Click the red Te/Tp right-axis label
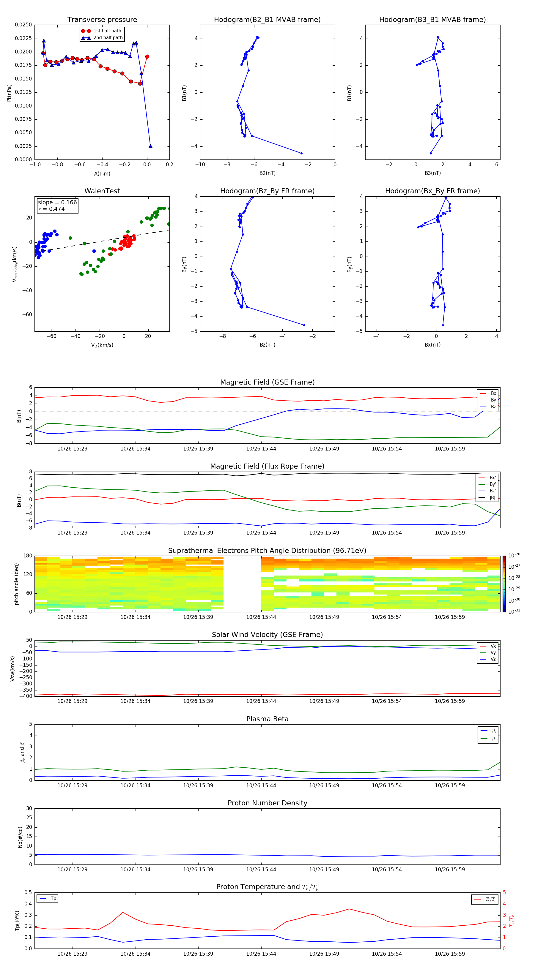Image resolution: width=535 pixels, height=980 pixels. tap(512, 921)
